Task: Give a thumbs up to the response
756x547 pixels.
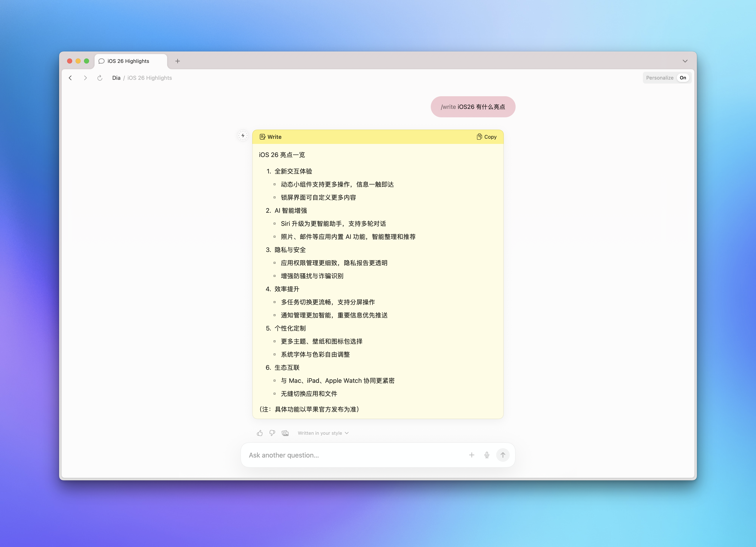Action: [260, 433]
